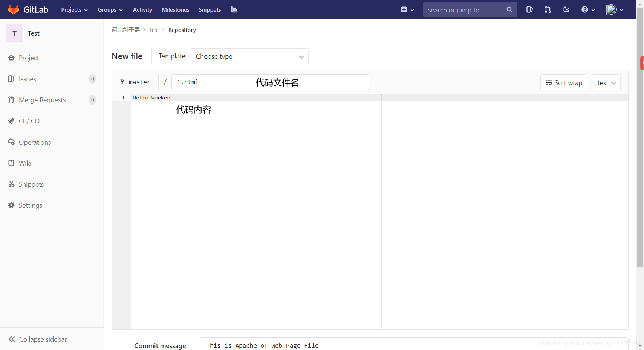Go to the Test breadcrumb link
Screen dimensions: 644x350
tap(154, 30)
